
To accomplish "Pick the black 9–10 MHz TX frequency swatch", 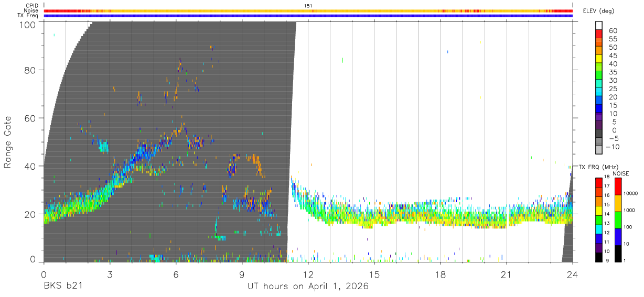I will [599, 257].
